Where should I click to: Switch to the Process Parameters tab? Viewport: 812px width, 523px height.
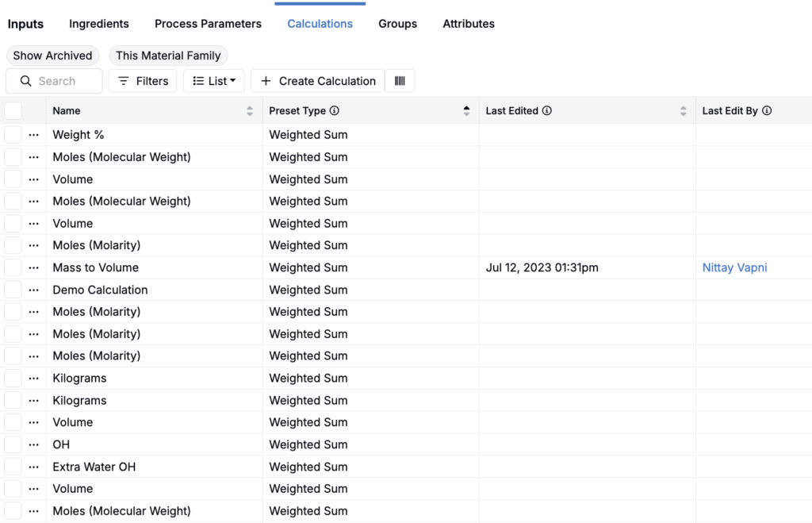208,24
